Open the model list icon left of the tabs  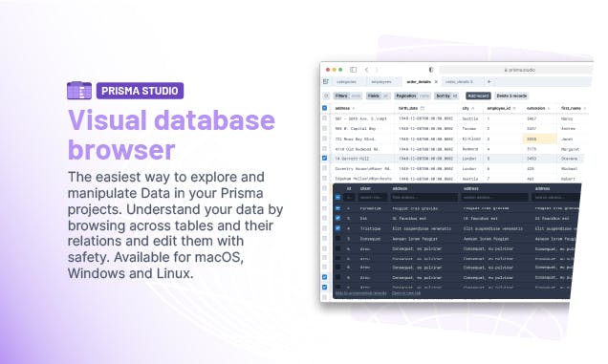326,81
